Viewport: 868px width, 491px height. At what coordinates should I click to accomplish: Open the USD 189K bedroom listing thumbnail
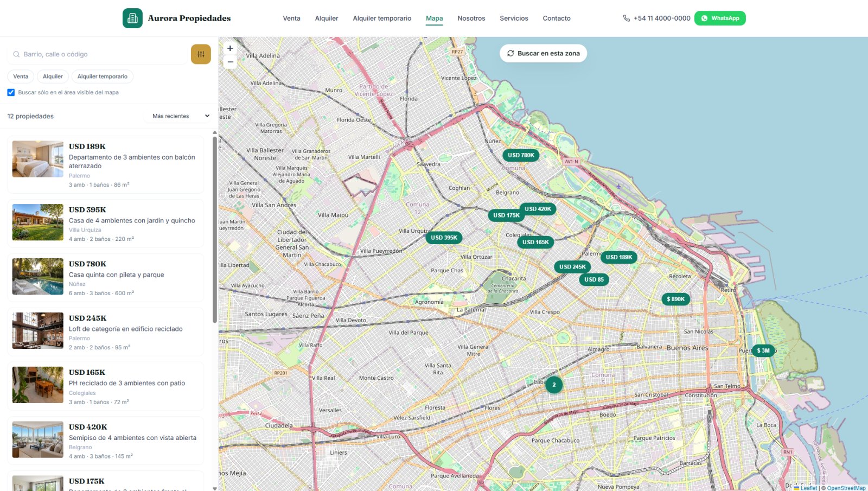(x=38, y=159)
